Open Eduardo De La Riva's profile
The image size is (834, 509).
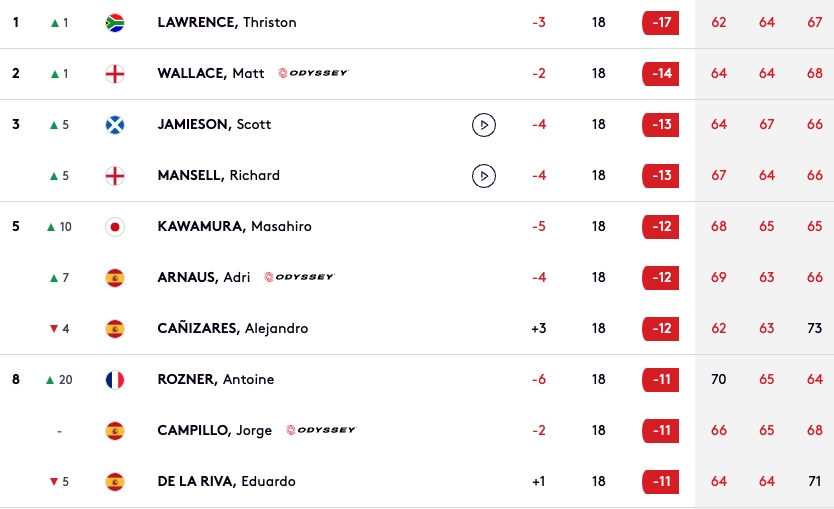pos(226,481)
